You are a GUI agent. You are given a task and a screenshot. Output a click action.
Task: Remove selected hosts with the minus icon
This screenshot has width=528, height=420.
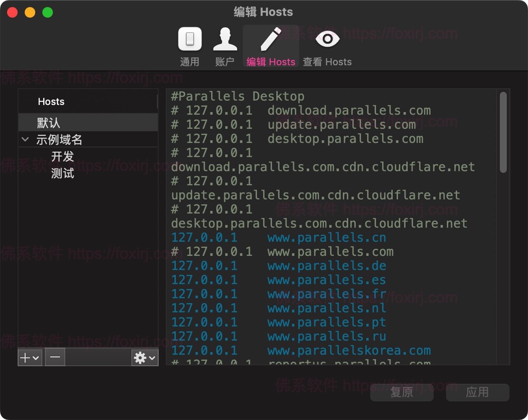(55, 357)
